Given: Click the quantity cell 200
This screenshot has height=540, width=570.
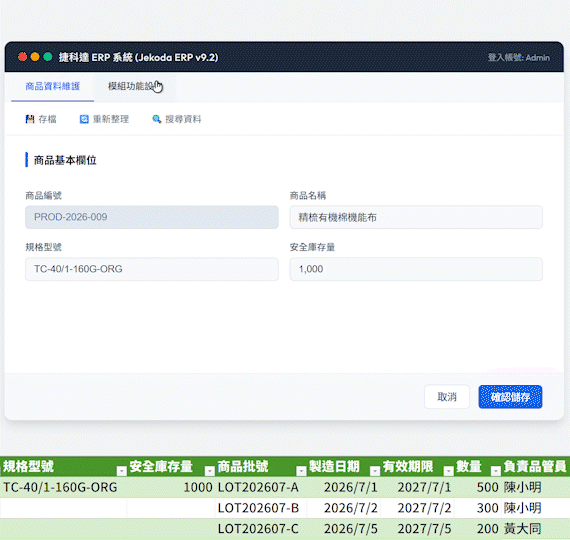Looking at the screenshot, I should [x=477, y=529].
